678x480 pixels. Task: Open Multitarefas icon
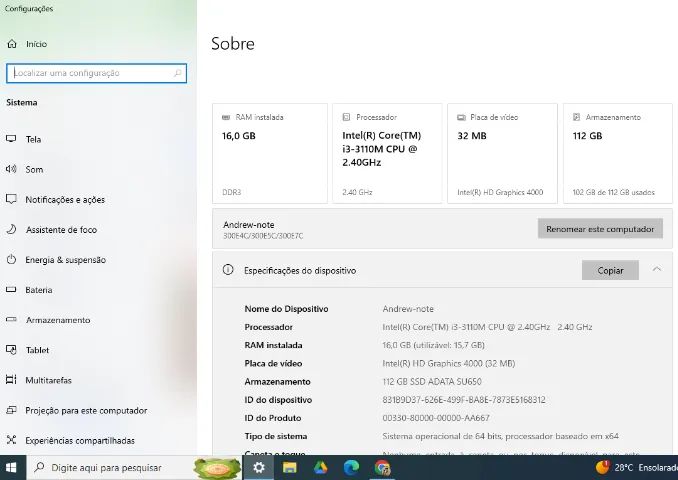[11, 380]
